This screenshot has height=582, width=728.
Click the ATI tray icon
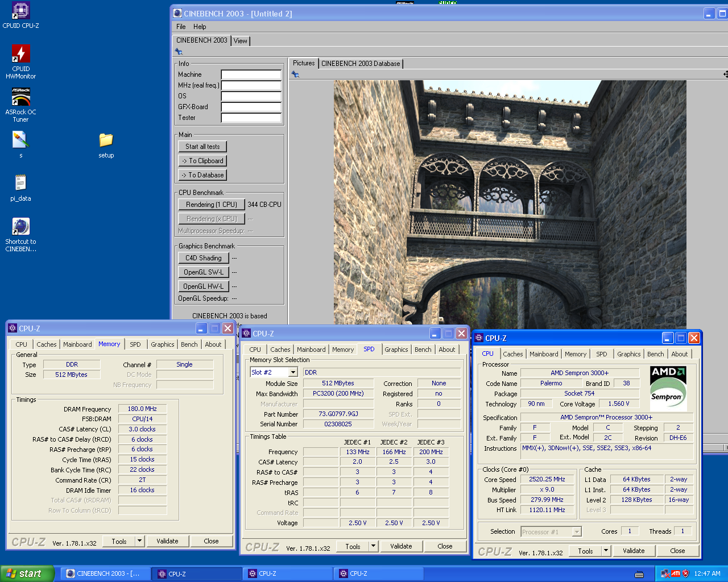click(675, 573)
